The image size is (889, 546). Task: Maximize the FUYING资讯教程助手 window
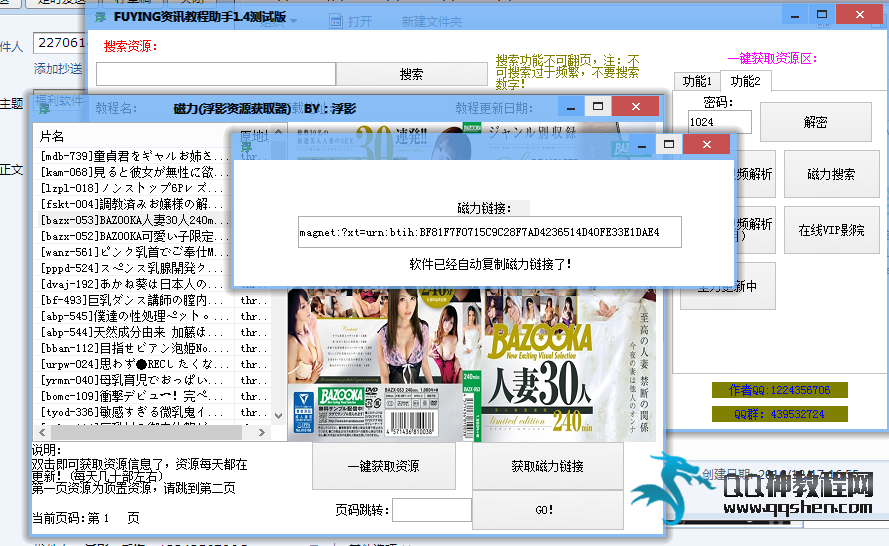click(822, 14)
